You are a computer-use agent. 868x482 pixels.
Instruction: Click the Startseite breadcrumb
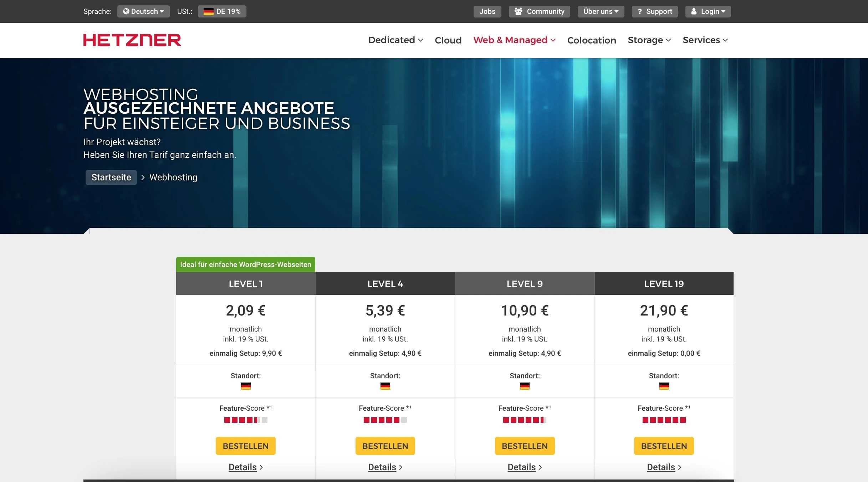click(x=111, y=177)
